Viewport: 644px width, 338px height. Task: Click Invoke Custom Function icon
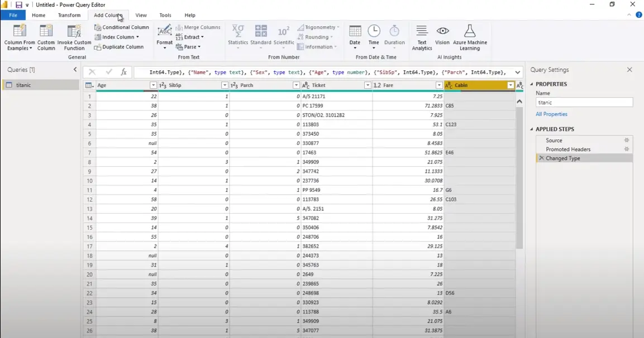coord(74,32)
